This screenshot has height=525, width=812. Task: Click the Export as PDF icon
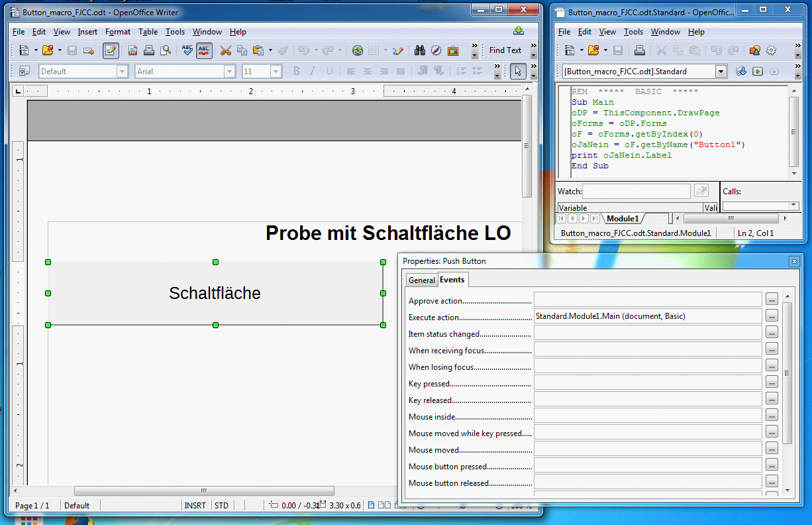click(x=132, y=50)
